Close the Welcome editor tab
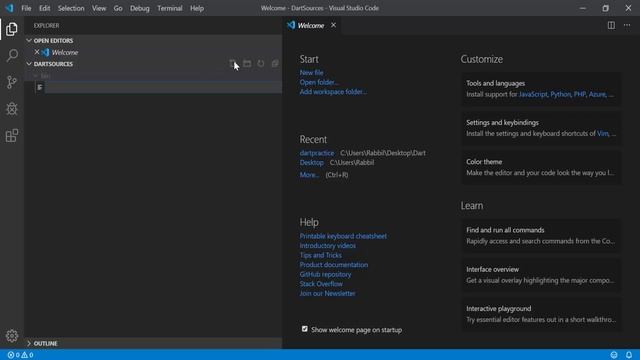The height and width of the screenshot is (360, 640). pyautogui.click(x=333, y=25)
